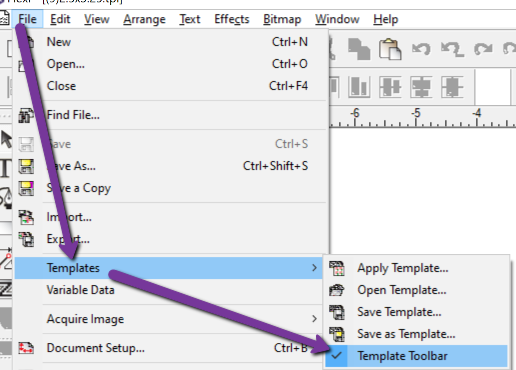The height and width of the screenshot is (370, 516).
Task: Open the Arrange menu
Action: click(x=144, y=19)
